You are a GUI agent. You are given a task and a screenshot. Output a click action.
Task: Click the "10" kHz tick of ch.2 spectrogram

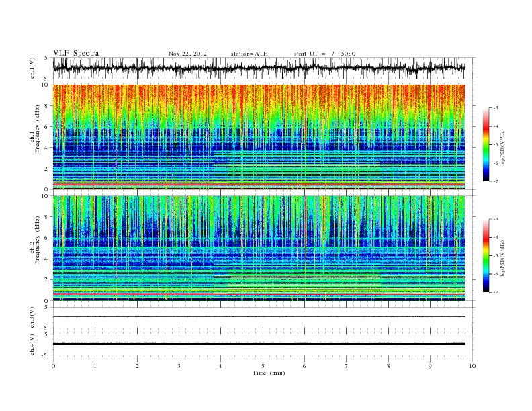(x=45, y=196)
